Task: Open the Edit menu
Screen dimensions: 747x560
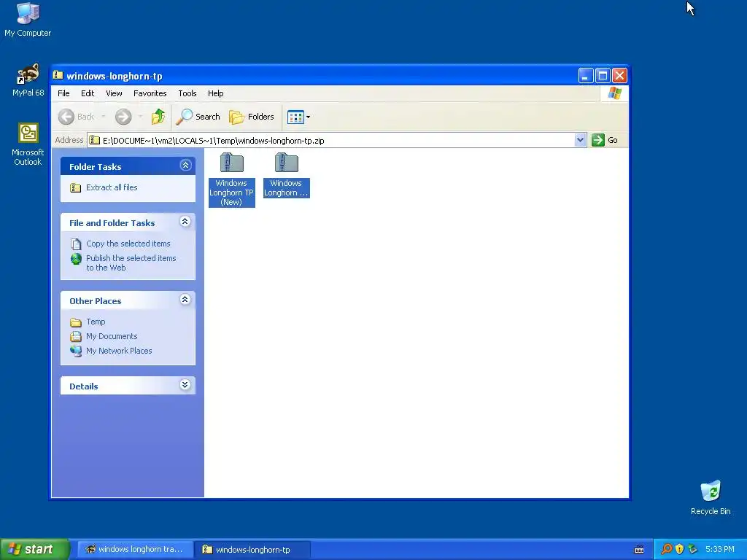Action: point(88,93)
